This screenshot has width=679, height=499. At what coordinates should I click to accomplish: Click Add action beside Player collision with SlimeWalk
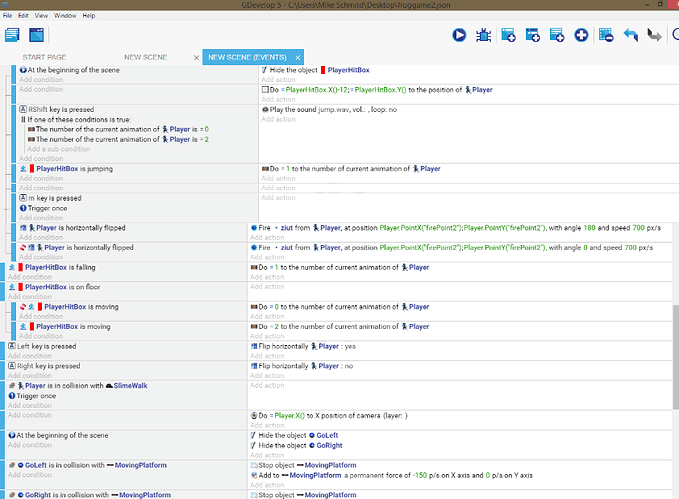(267, 386)
